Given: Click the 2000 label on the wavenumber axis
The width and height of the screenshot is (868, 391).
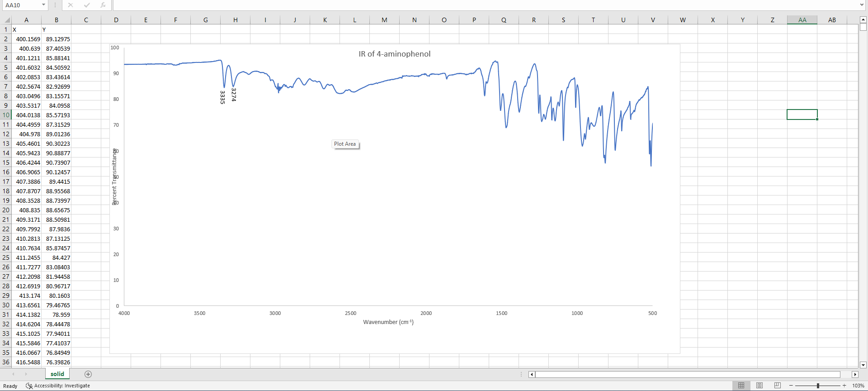Looking at the screenshot, I should (x=426, y=313).
